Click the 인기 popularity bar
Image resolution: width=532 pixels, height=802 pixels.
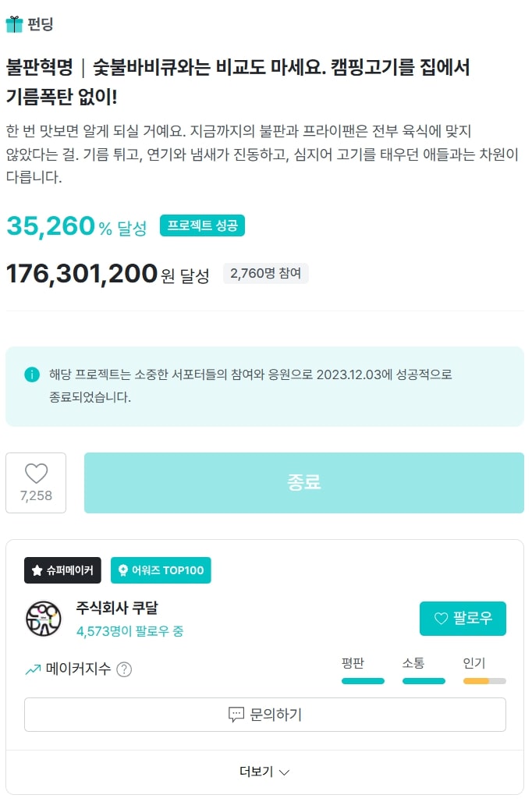pos(484,680)
